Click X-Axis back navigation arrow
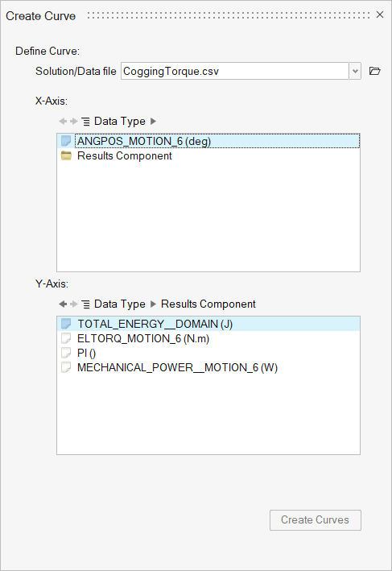Screen dimensions: 392x571 (63, 122)
